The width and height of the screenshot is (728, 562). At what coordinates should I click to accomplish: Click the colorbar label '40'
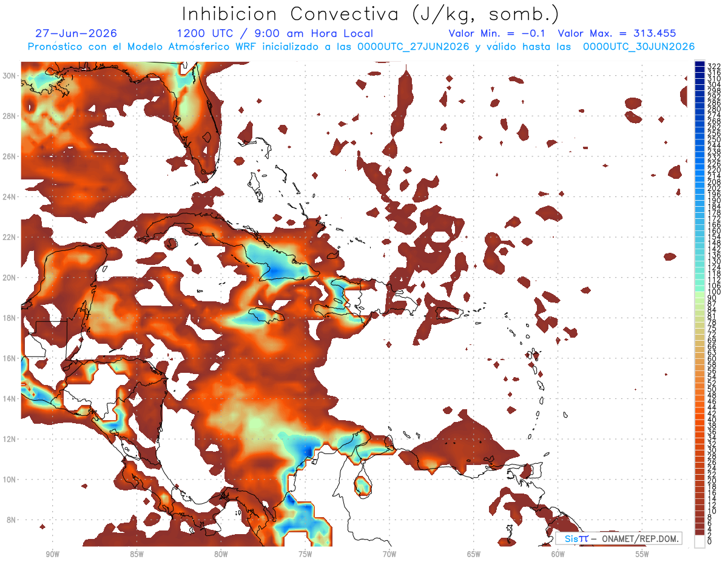(712, 420)
